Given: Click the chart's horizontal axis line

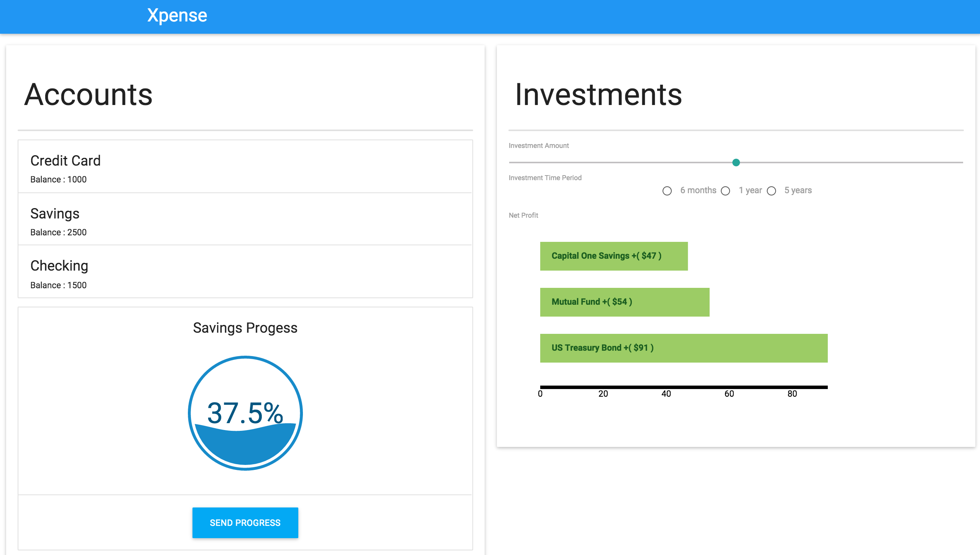Looking at the screenshot, I should click(684, 387).
